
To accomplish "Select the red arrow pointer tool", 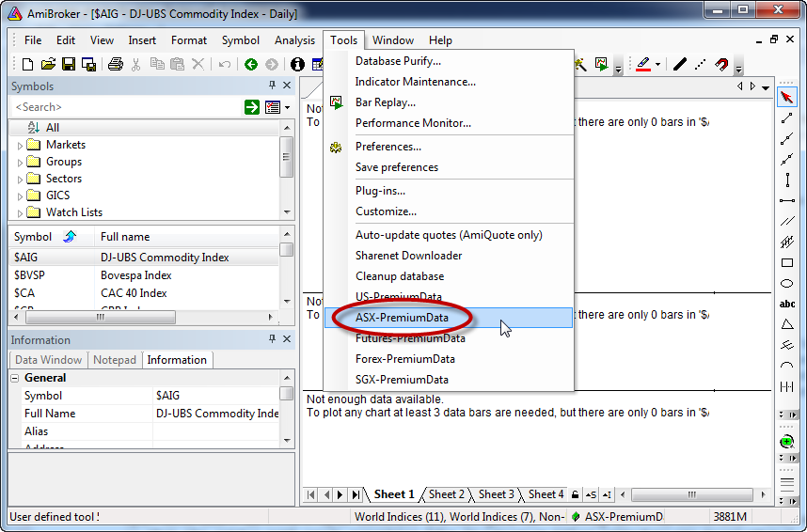I will (x=786, y=97).
